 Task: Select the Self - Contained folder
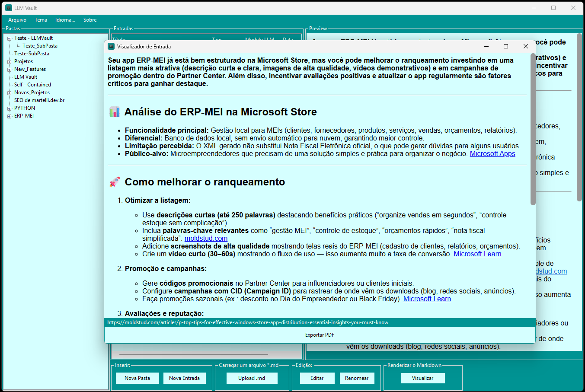point(32,85)
